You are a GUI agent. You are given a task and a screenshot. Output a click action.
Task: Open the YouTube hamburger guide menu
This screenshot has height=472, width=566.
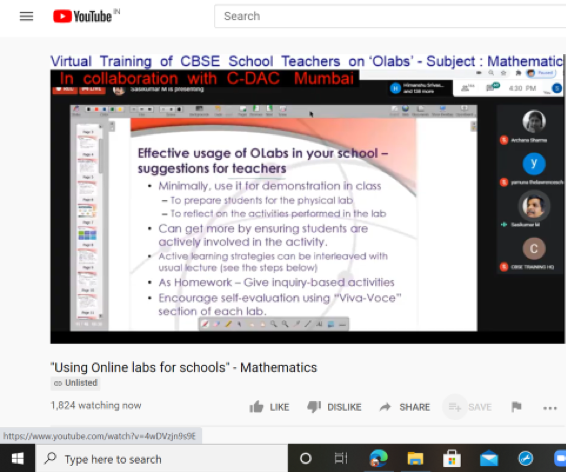pos(26,16)
